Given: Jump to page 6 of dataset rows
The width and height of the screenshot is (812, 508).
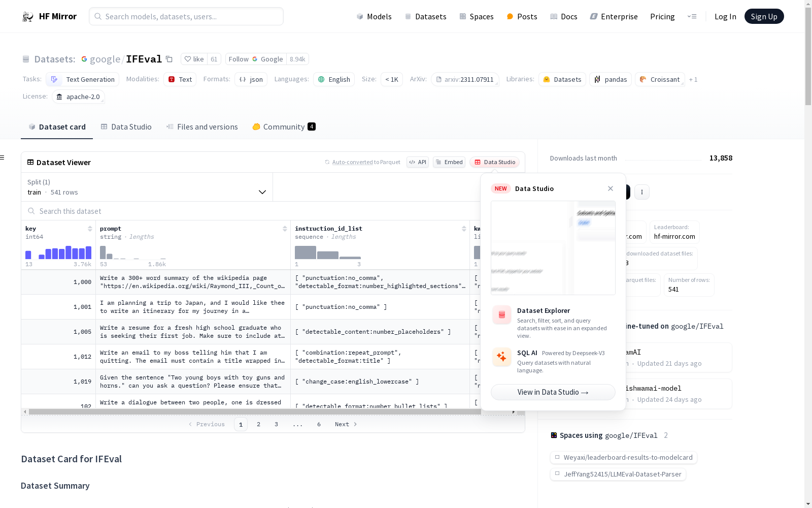Looking at the screenshot, I should 319,424.
